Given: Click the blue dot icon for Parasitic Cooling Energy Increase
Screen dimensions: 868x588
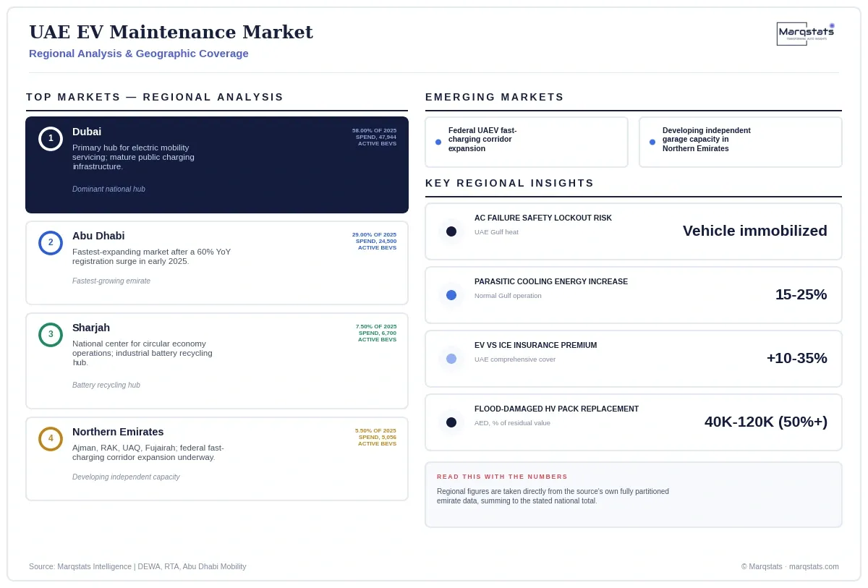Looking at the screenshot, I should (451, 295).
